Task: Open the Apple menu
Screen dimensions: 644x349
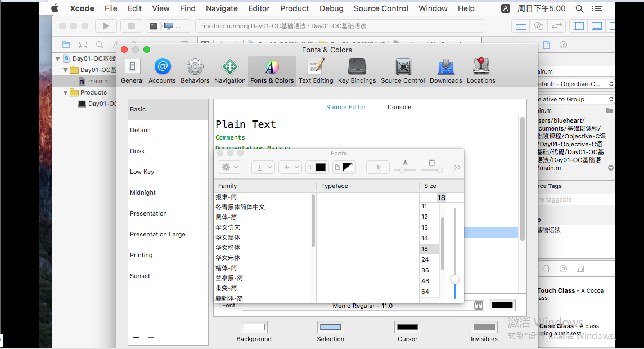Action: pos(55,8)
